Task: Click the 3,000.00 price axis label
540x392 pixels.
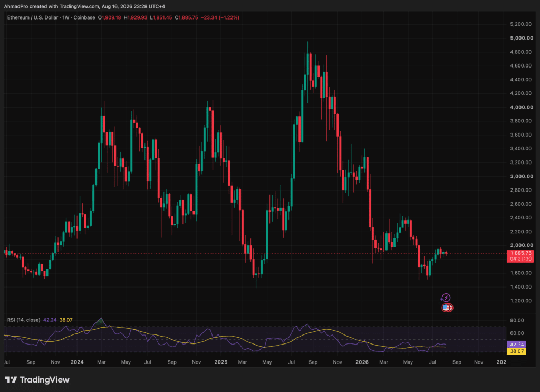Action: 522,176
